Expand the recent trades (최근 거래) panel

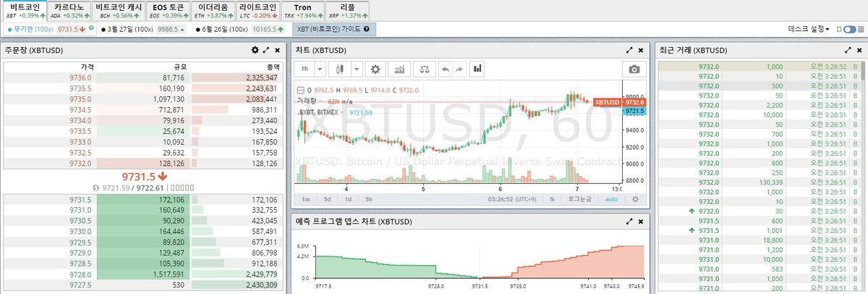[x=847, y=50]
